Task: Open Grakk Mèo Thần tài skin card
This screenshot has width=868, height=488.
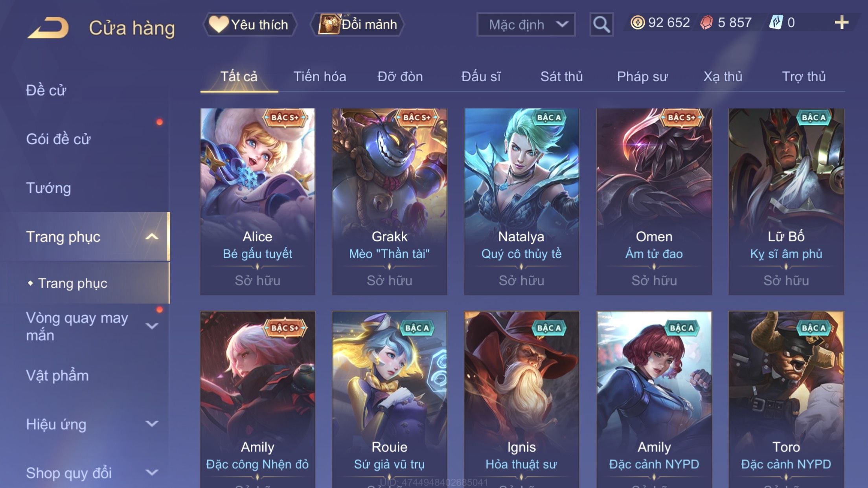Action: (390, 202)
